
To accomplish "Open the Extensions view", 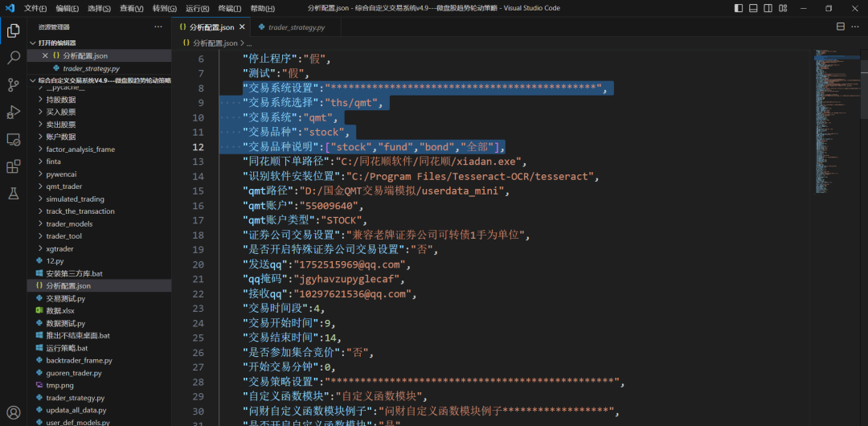I will pyautogui.click(x=14, y=166).
